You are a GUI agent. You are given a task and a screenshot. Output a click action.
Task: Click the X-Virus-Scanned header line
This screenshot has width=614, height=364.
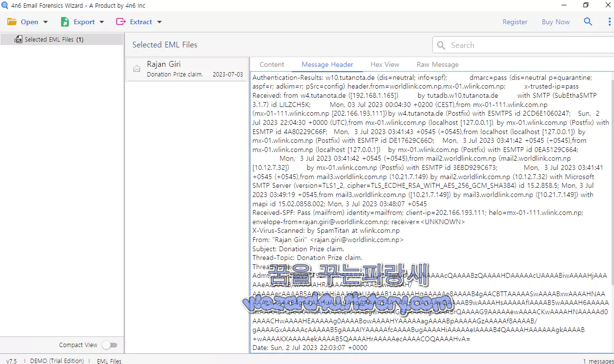[326, 231]
